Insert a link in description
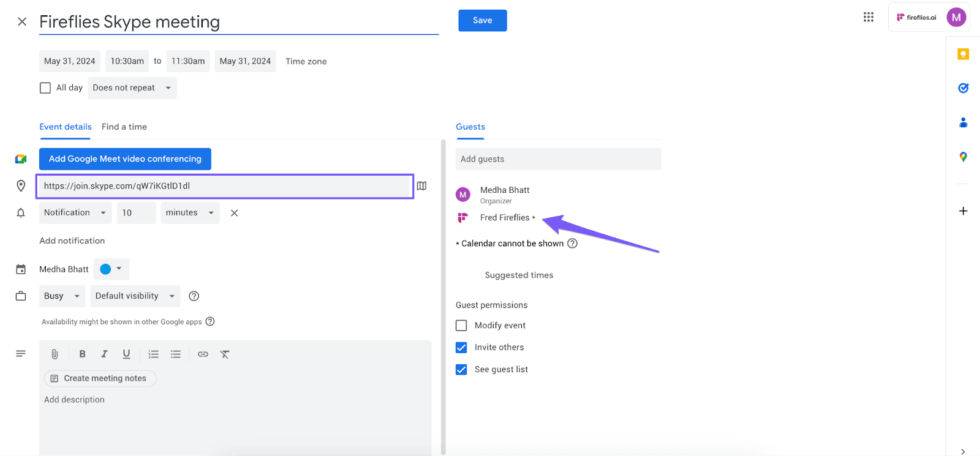980x456 pixels. 203,354
